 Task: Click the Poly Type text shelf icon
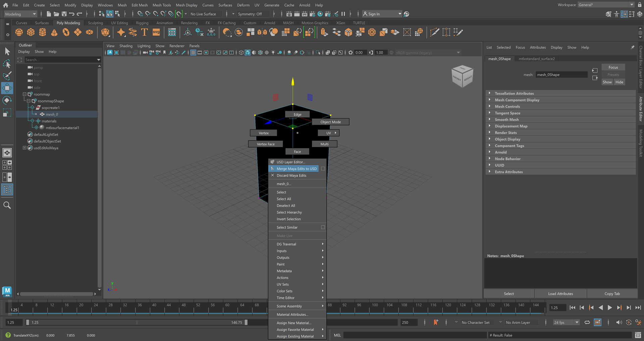pos(144,32)
